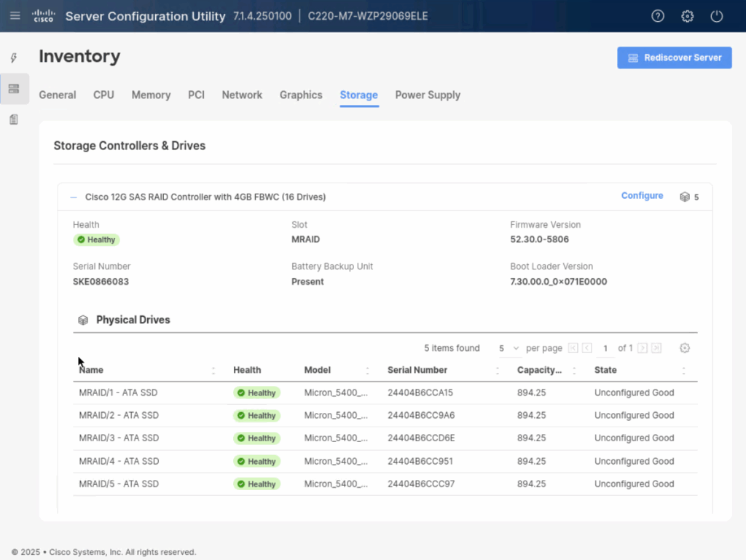Click the 894.25 capacity for MRAID/4
This screenshot has width=746, height=560.
pos(531,461)
